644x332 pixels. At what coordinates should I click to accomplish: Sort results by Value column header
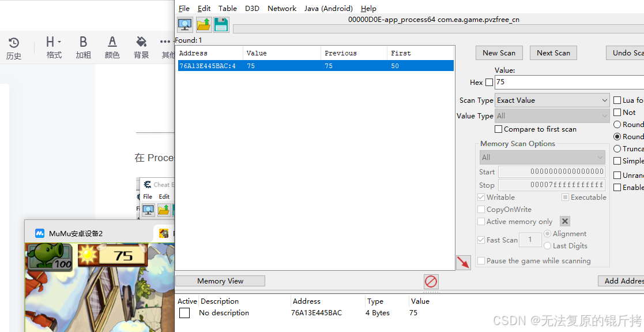click(x=282, y=53)
